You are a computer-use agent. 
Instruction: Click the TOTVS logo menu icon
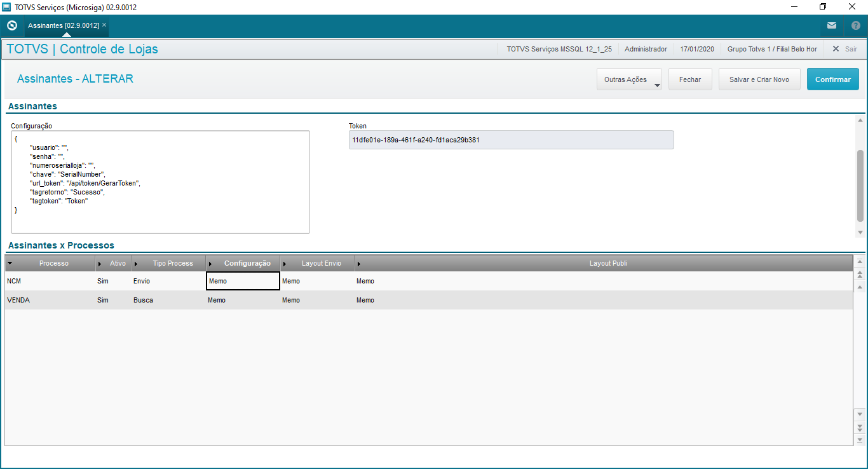pyautogui.click(x=11, y=26)
